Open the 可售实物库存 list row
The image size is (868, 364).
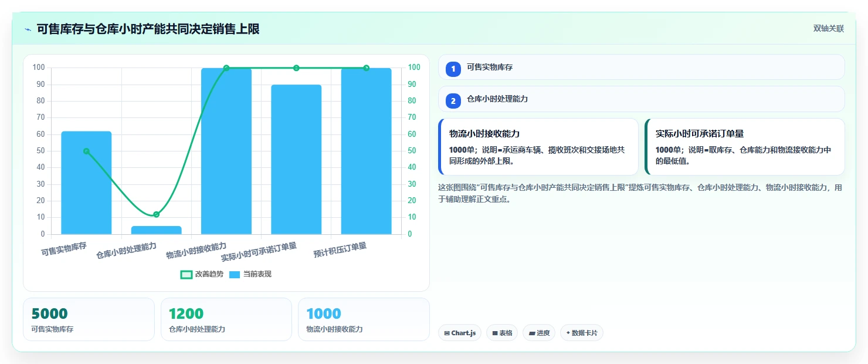click(x=641, y=67)
